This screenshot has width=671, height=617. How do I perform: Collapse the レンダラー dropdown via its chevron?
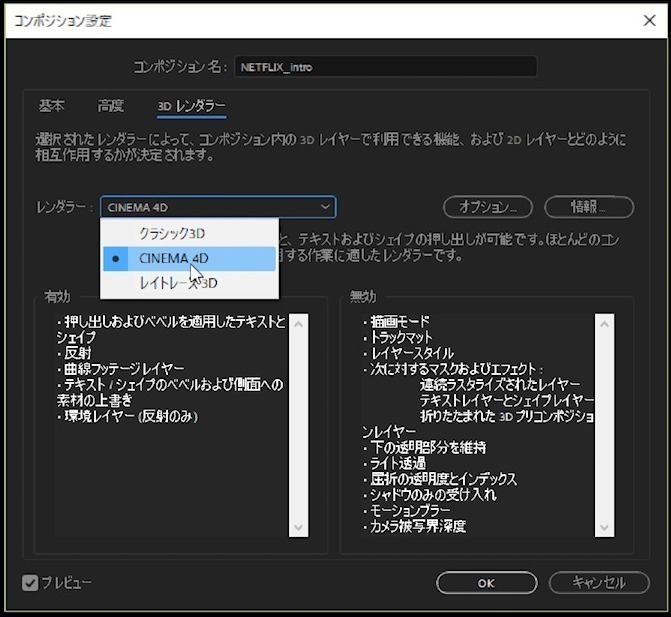(325, 207)
